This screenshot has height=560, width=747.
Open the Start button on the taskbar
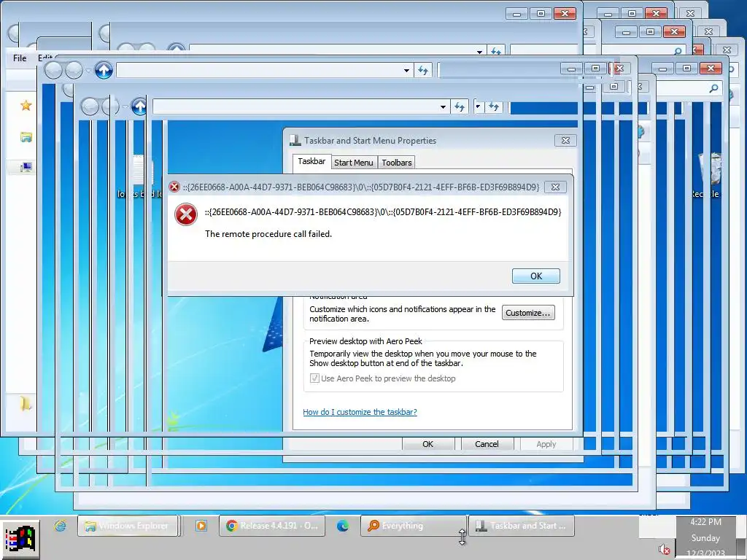point(20,540)
